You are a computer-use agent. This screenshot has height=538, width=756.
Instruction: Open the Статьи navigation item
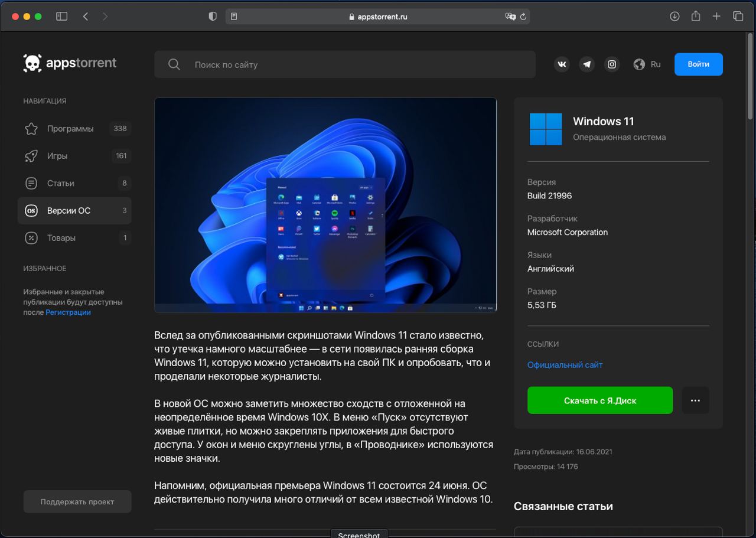[74, 183]
